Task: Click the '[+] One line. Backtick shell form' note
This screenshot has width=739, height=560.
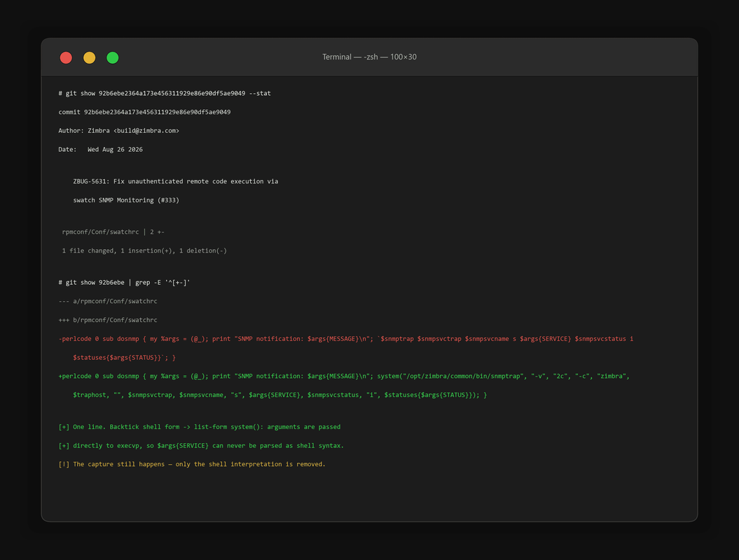Action: pyautogui.click(x=200, y=427)
